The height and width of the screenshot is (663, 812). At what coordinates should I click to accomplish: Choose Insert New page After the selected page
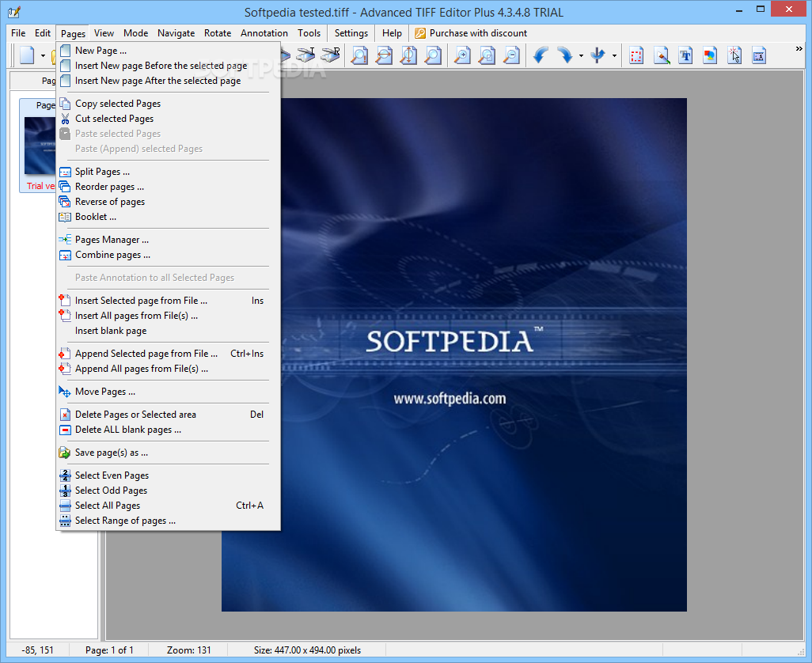click(169, 81)
